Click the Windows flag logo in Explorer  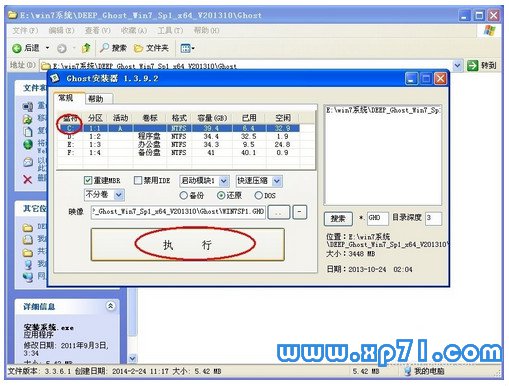pyautogui.click(x=489, y=31)
